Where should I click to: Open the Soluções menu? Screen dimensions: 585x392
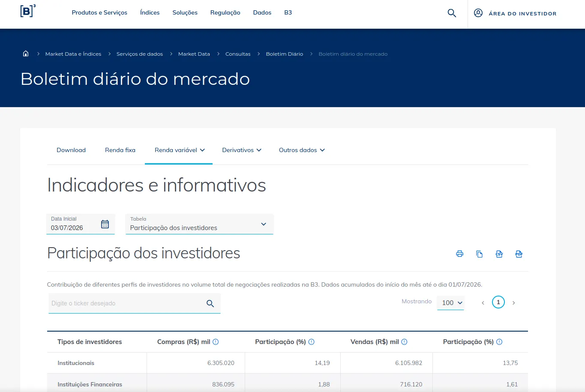tap(185, 12)
